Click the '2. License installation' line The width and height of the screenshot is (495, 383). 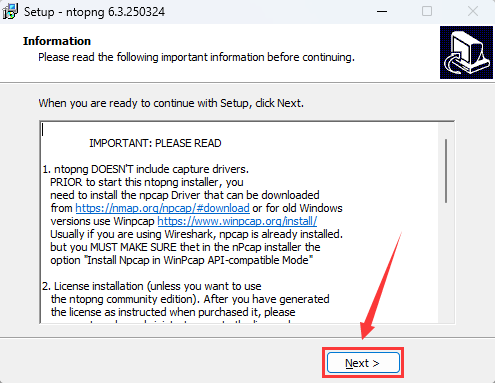152,286
